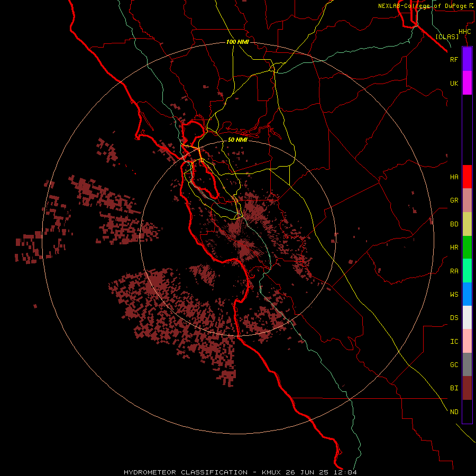Image resolution: width=476 pixels, height=476 pixels.
Task: Click the "BD" legend label
Action: [454, 224]
